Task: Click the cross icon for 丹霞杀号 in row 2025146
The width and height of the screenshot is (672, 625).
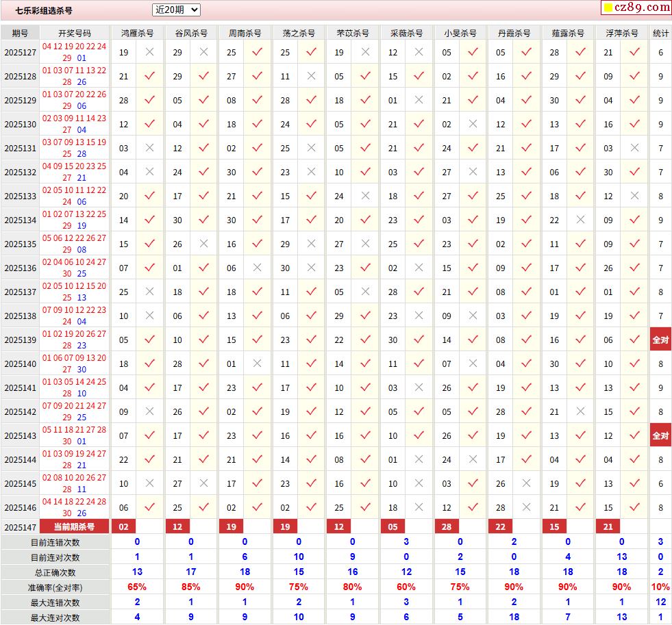Action: 526,507
